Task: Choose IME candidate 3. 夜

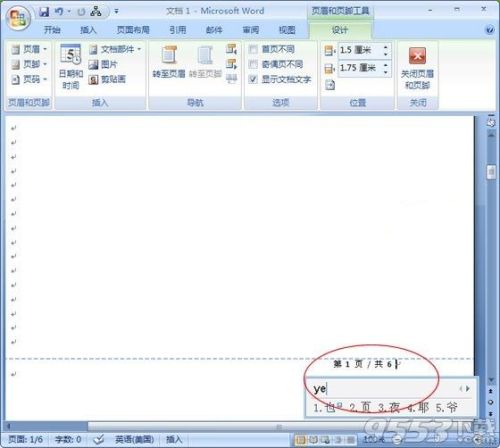Action: click(x=389, y=407)
